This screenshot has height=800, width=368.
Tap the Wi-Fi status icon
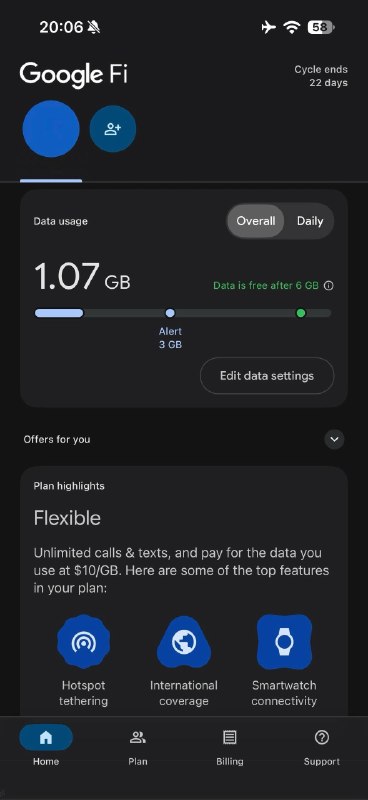pos(291,28)
